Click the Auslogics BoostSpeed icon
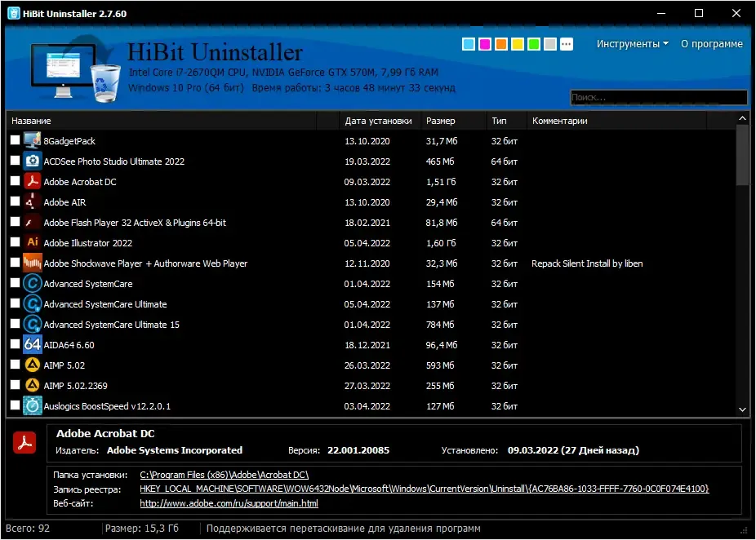 pos(33,405)
